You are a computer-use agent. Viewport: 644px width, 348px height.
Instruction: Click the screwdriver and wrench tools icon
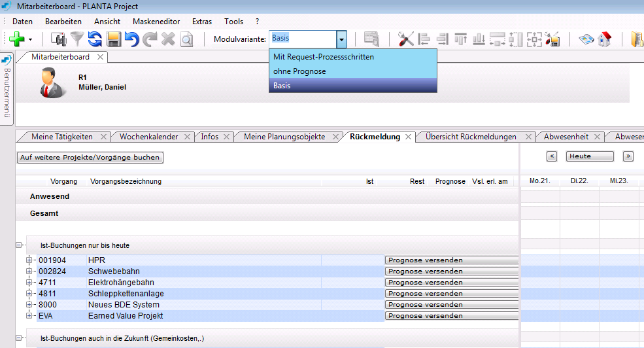click(406, 39)
